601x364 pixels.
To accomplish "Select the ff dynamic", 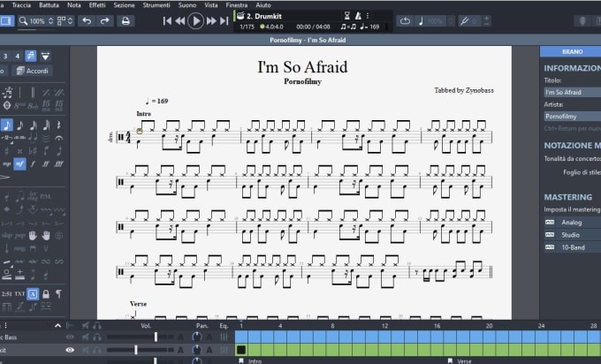I will [46, 164].
